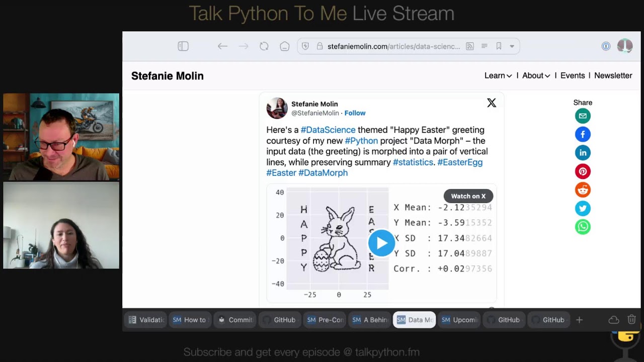Bookmark the current page
This screenshot has width=644, height=362.
[498, 46]
